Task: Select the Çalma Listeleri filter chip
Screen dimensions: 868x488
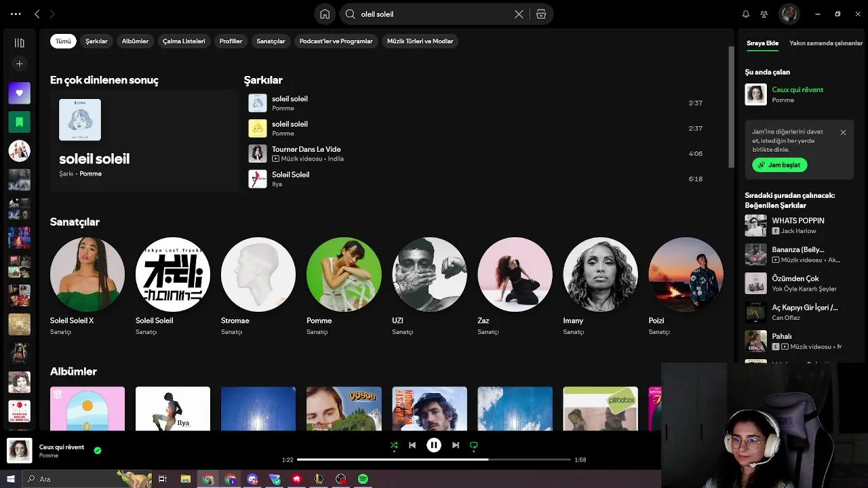Action: [x=184, y=41]
